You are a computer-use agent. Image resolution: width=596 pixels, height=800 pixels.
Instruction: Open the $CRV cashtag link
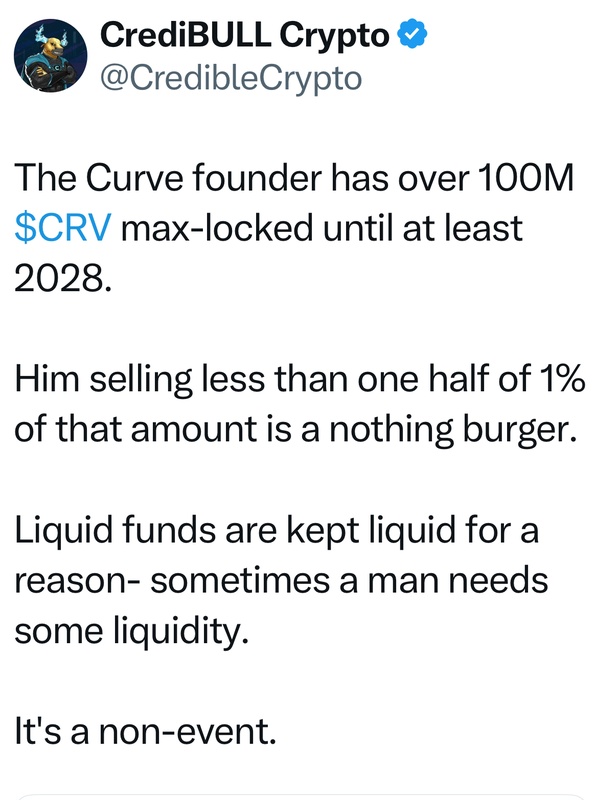coord(62,228)
